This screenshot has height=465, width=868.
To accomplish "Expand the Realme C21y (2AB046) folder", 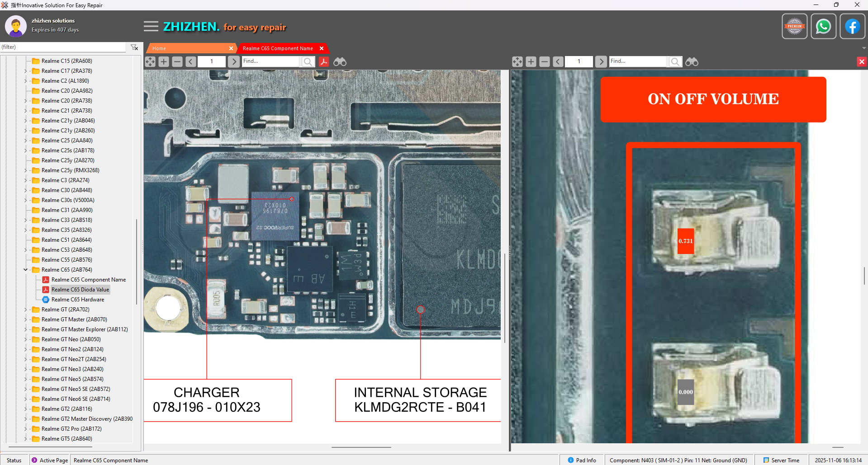I will (x=26, y=121).
